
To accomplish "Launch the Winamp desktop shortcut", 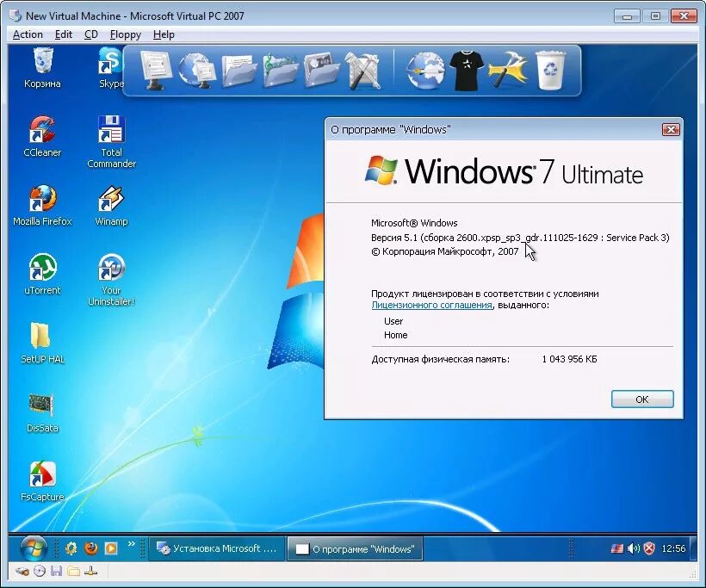I will (111, 205).
